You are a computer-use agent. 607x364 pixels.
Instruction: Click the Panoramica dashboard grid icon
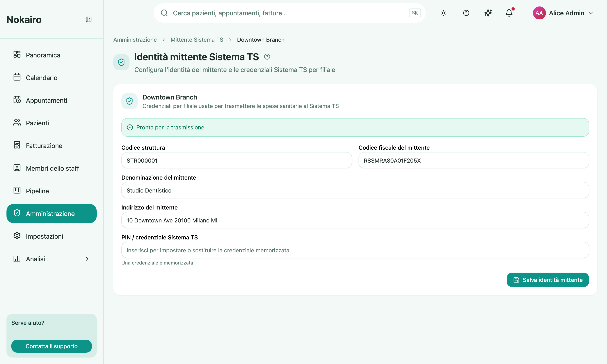click(17, 54)
